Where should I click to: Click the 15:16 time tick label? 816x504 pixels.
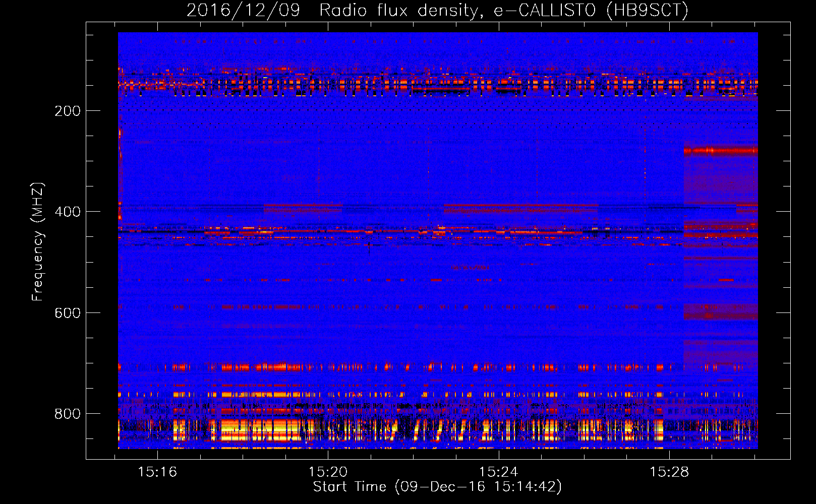coord(157,472)
